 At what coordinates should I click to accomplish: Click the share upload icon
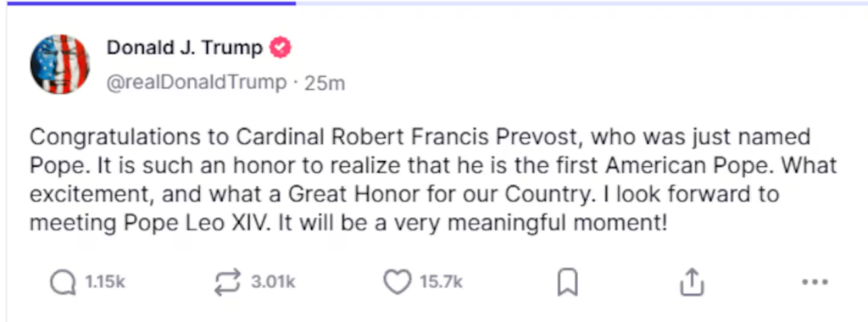click(x=692, y=282)
